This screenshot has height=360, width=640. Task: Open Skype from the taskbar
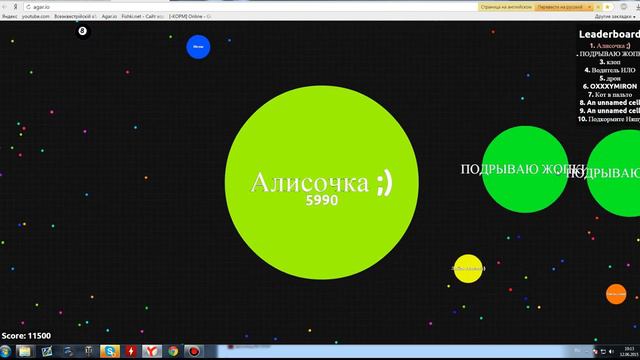point(109,351)
